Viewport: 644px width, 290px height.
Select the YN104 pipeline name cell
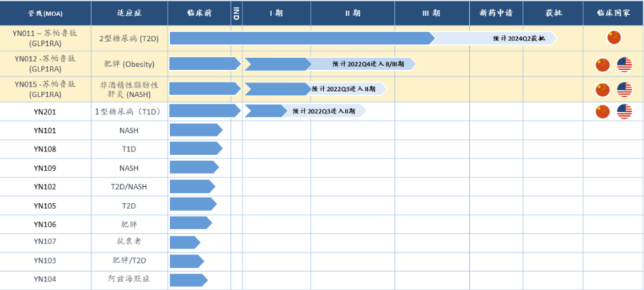pos(45,279)
